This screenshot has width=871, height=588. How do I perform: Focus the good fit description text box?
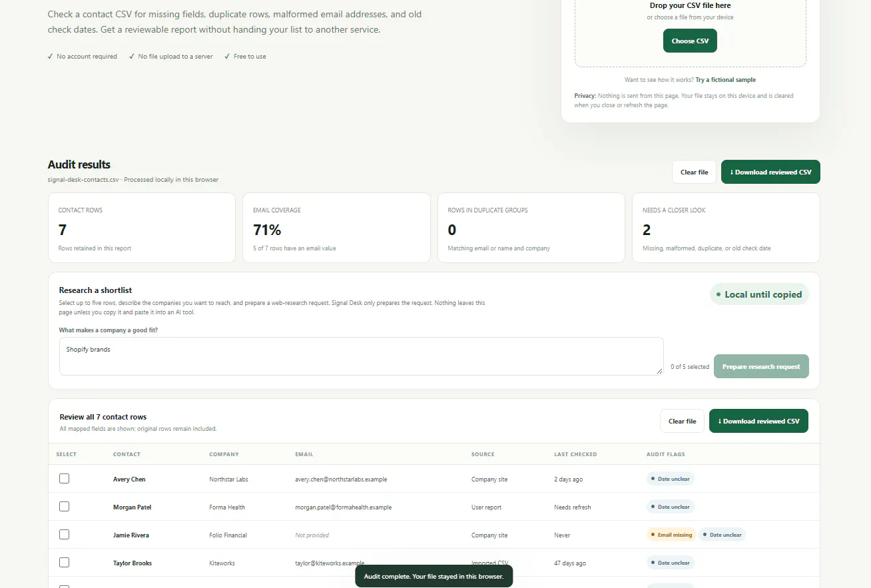point(361,356)
